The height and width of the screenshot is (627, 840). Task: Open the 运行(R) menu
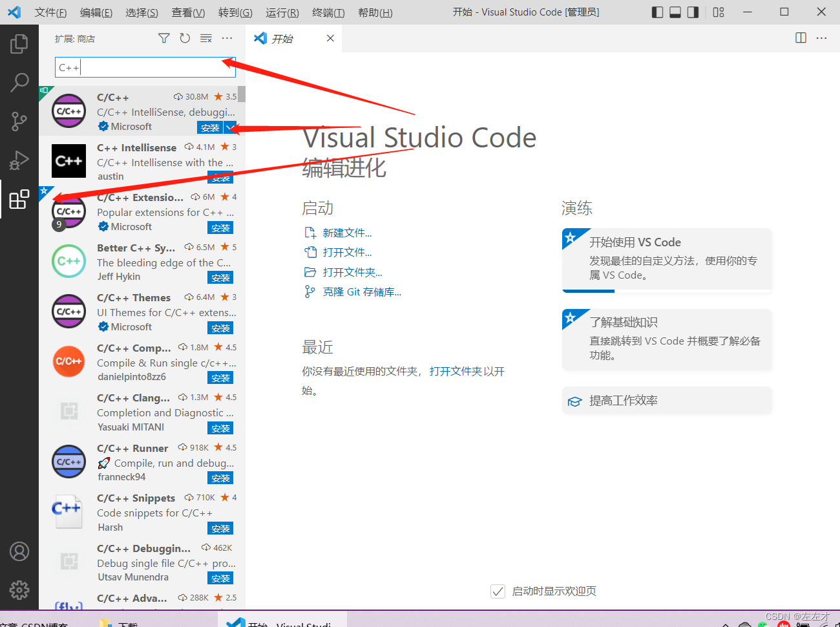(x=282, y=12)
